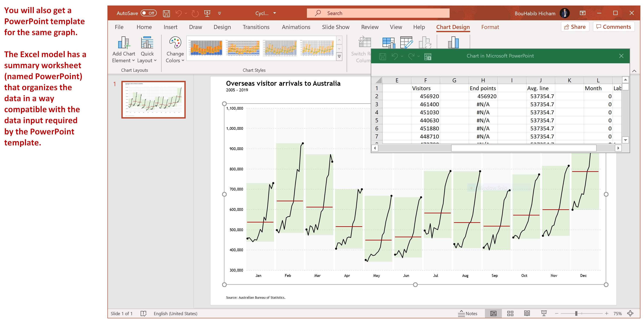Viewport: 644px width, 323px height.
Task: Click Save in the chart data window
Action: [382, 57]
